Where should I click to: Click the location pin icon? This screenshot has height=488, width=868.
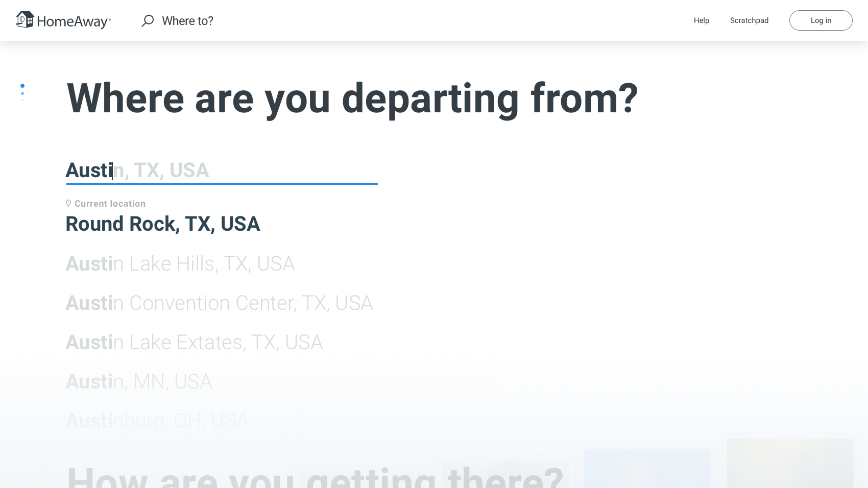pyautogui.click(x=68, y=203)
